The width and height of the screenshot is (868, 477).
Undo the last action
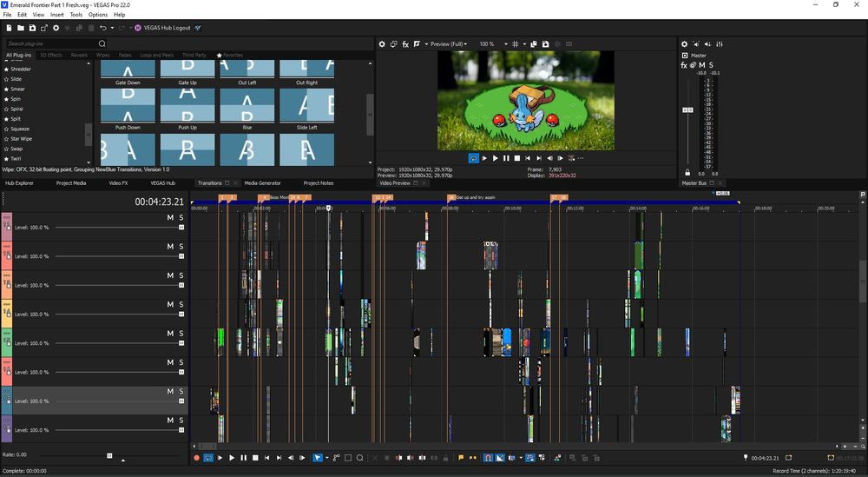pos(103,28)
